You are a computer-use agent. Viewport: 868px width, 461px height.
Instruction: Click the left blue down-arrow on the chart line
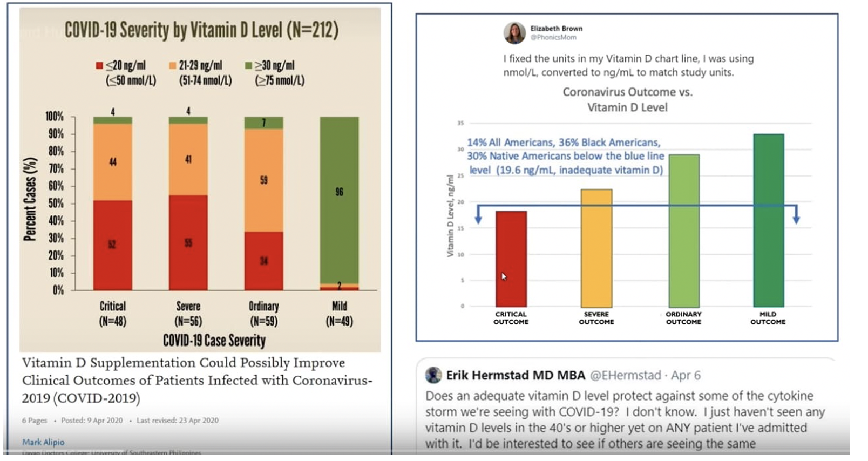[478, 217]
